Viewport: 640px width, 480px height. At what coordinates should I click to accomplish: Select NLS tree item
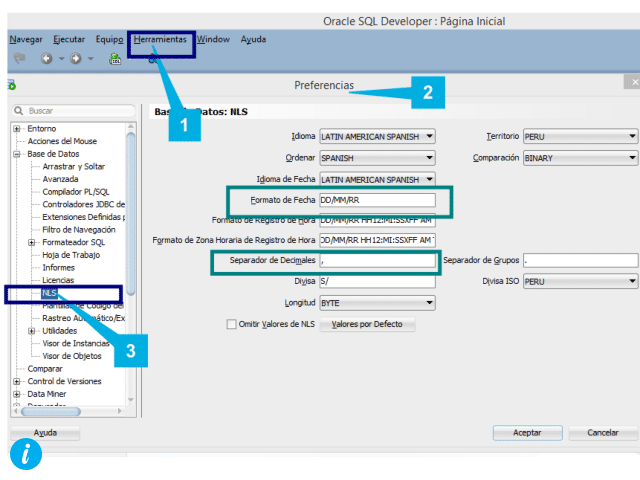click(x=49, y=293)
